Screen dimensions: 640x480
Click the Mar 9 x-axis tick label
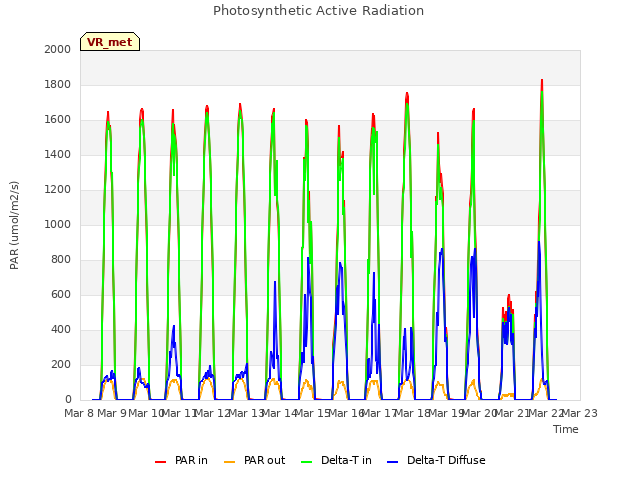[x=112, y=413]
